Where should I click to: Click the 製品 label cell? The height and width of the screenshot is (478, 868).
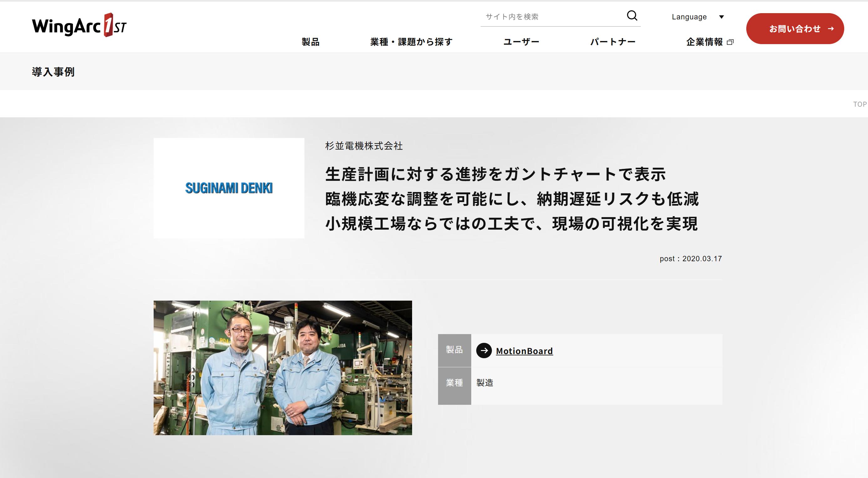[x=454, y=350]
